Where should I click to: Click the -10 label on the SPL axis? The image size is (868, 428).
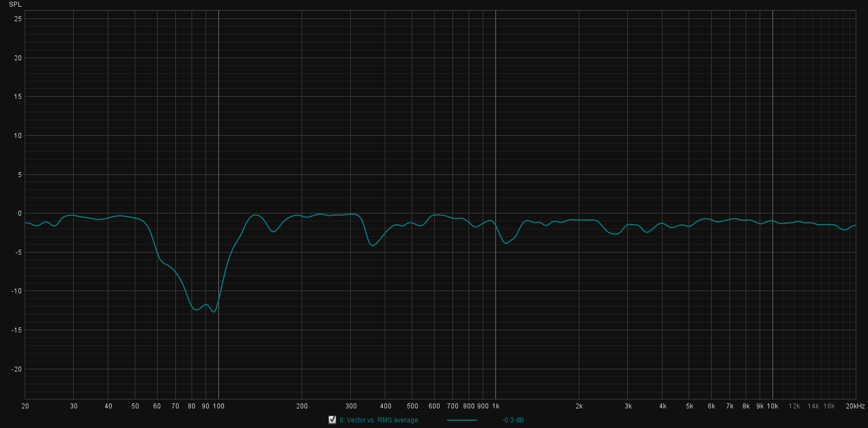17,291
